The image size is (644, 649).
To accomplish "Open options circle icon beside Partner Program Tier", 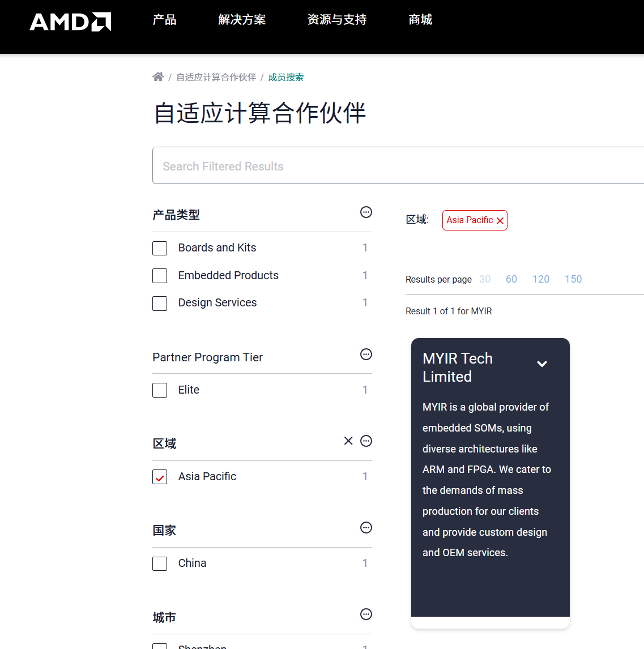I will [366, 355].
